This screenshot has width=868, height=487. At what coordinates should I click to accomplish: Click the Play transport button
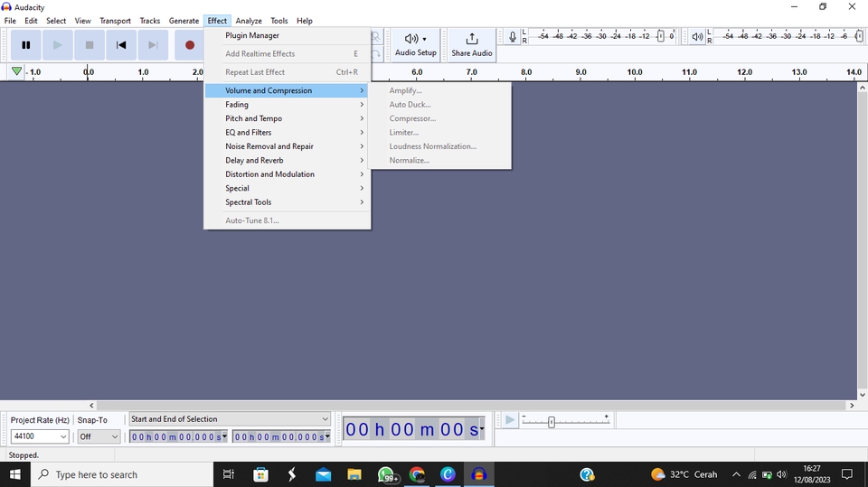pos(58,45)
